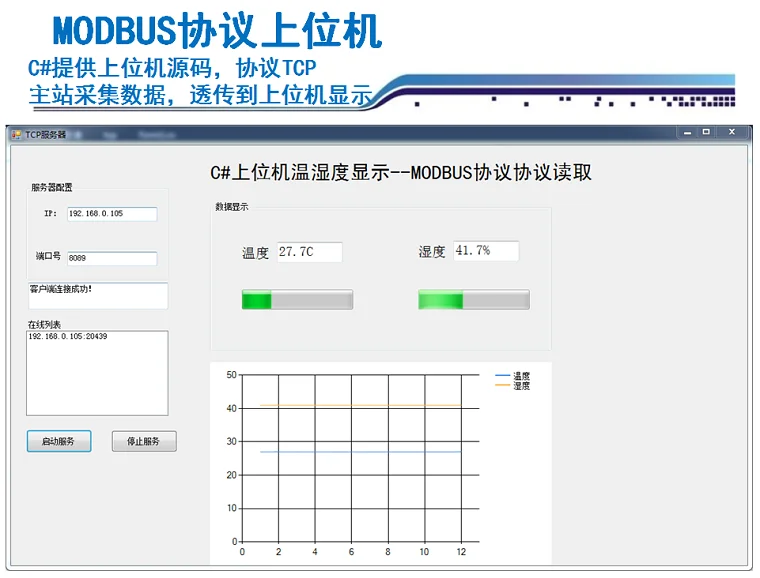Viewport: 760px width, 578px height.
Task: Click the 数据显示 group label
Action: click(x=232, y=207)
